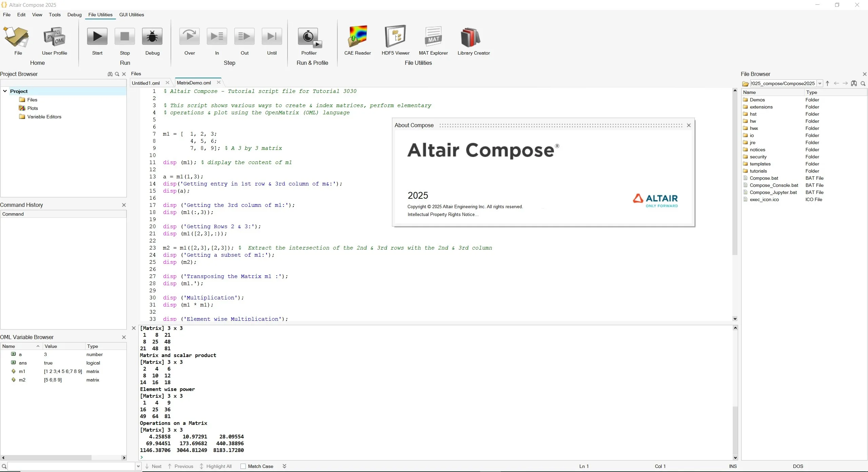
Task: Expand more find options chevron
Action: click(x=284, y=466)
